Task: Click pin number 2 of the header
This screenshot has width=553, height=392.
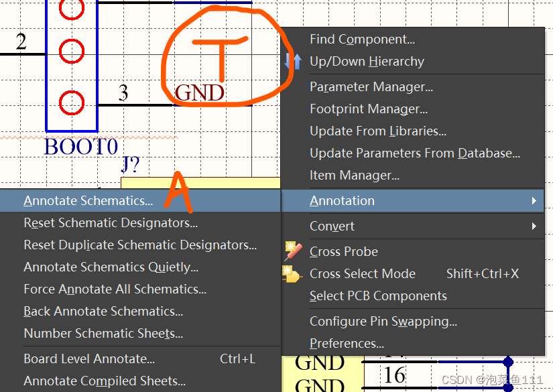Action: point(21,42)
